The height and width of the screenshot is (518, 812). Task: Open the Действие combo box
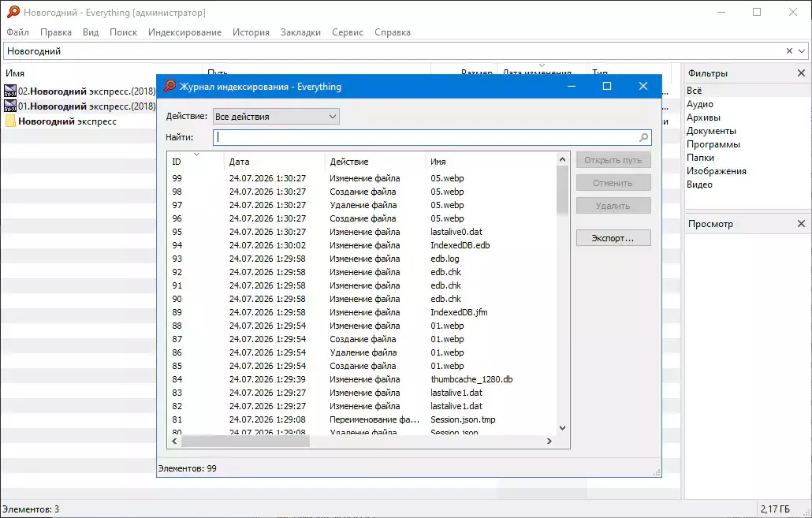coord(277,117)
